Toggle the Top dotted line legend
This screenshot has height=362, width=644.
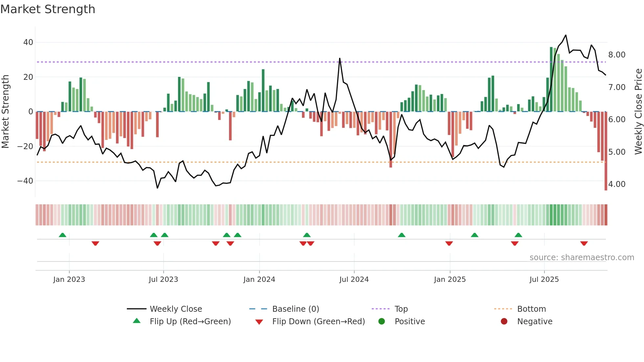[x=401, y=309]
